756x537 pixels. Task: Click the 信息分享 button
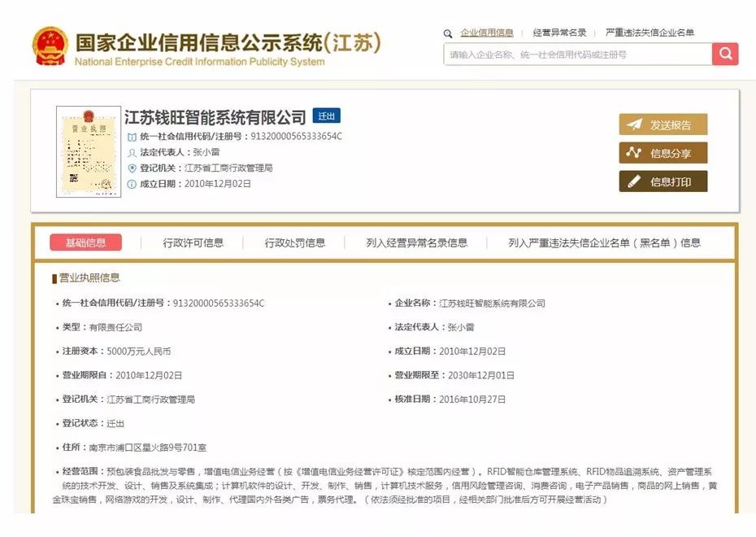click(663, 153)
